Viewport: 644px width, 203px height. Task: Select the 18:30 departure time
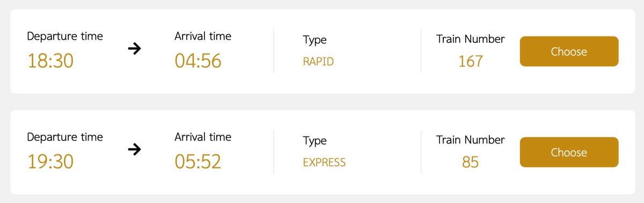coord(50,61)
